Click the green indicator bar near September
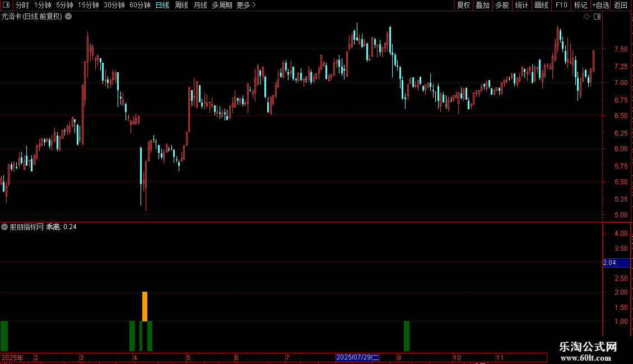The width and height of the screenshot is (633, 364). pos(407,336)
